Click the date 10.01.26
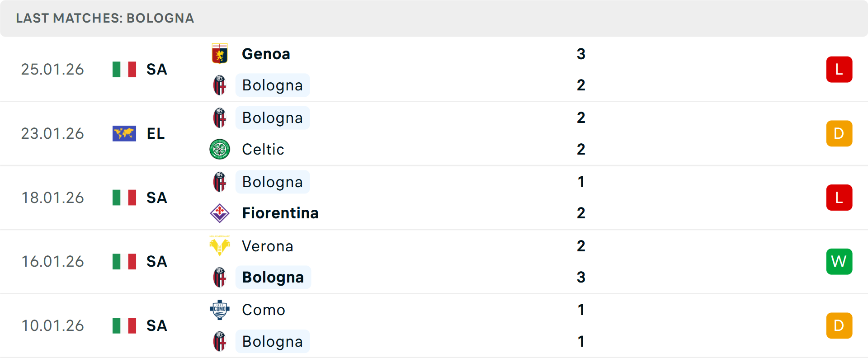The height and width of the screenshot is (358, 868). pos(52,325)
